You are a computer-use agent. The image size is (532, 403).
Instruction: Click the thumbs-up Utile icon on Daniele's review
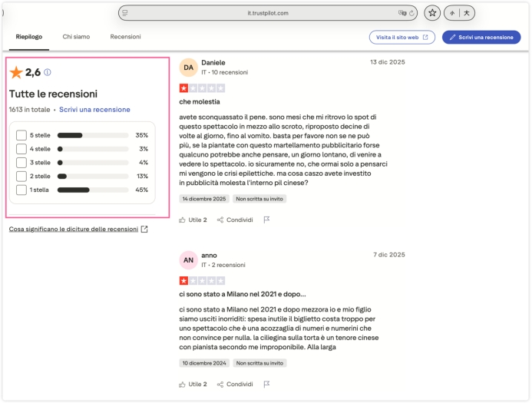183,220
